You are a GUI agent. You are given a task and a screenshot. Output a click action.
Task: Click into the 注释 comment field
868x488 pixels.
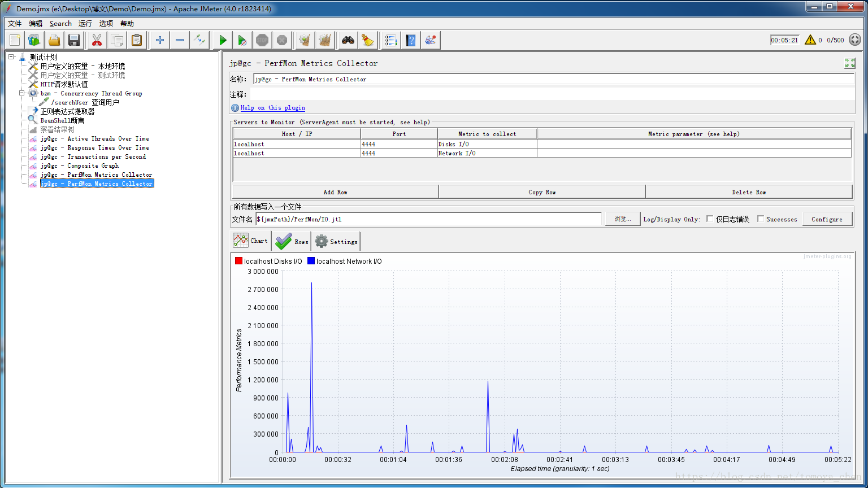pyautogui.click(x=552, y=94)
